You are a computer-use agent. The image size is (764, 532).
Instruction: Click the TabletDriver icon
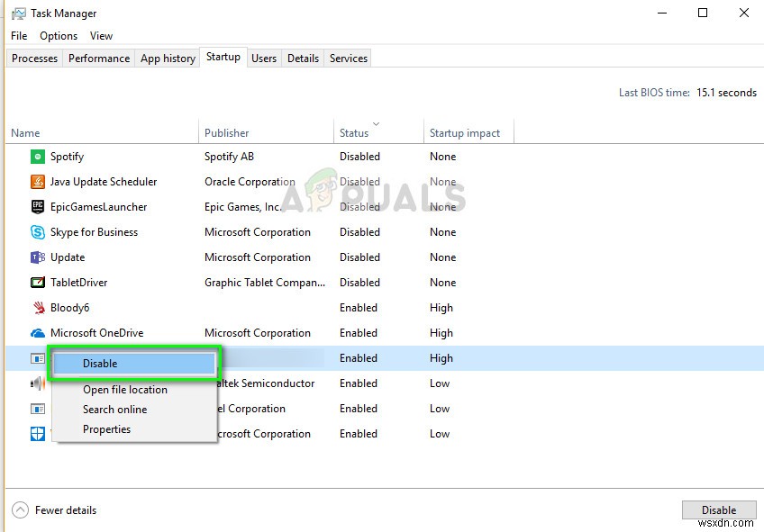click(38, 283)
